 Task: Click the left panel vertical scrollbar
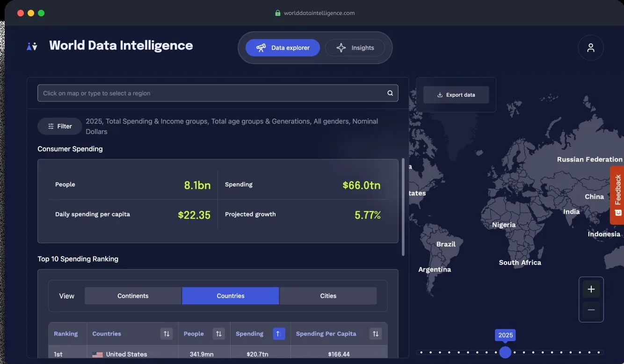403,207
